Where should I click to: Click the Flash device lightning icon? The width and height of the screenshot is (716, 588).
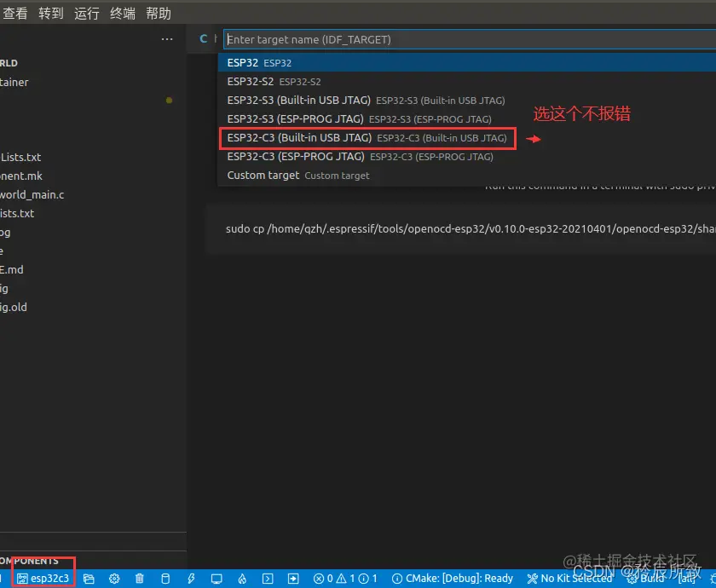pos(191,579)
